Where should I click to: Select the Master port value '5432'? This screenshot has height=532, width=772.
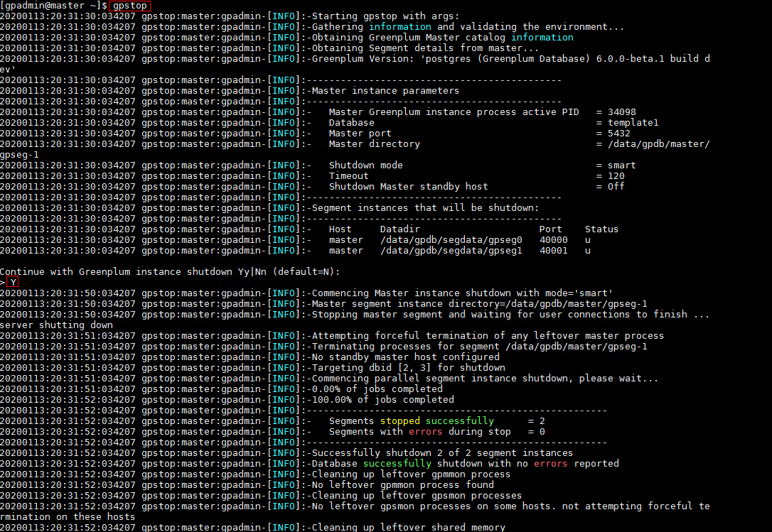(x=619, y=134)
